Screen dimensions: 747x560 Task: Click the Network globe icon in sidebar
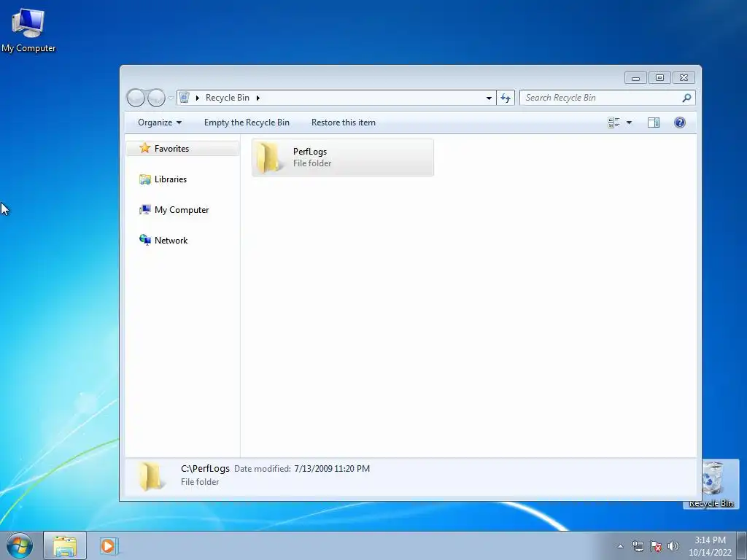[x=145, y=240]
